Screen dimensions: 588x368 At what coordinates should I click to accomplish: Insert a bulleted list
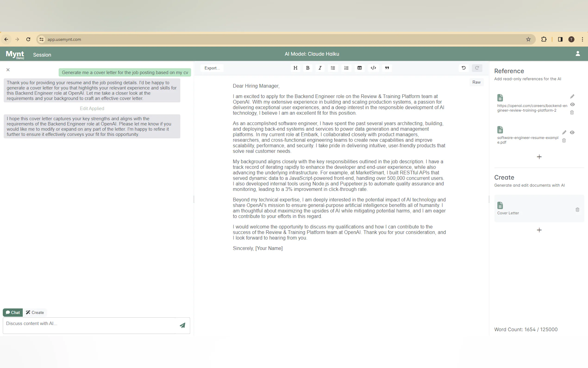(x=333, y=68)
